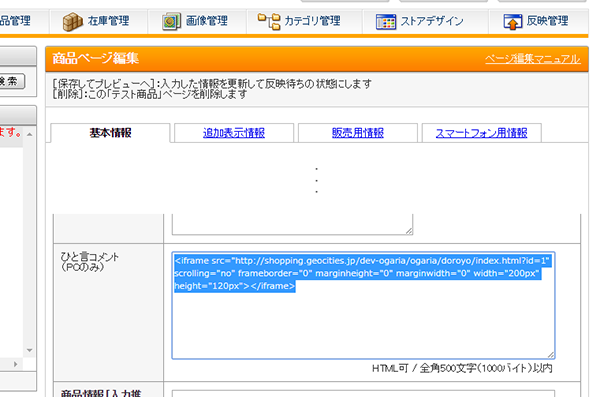Open the 反映管理 menu label
Viewport: 600px width, 397px height.
point(547,21)
